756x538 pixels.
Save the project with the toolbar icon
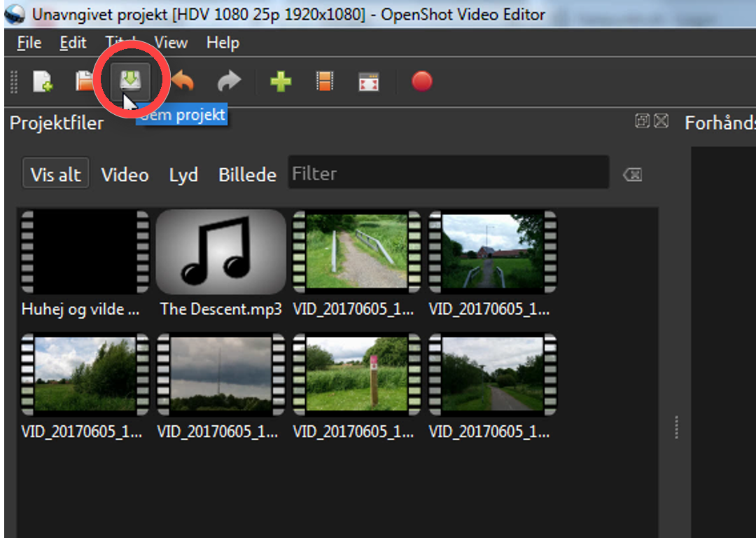point(130,81)
